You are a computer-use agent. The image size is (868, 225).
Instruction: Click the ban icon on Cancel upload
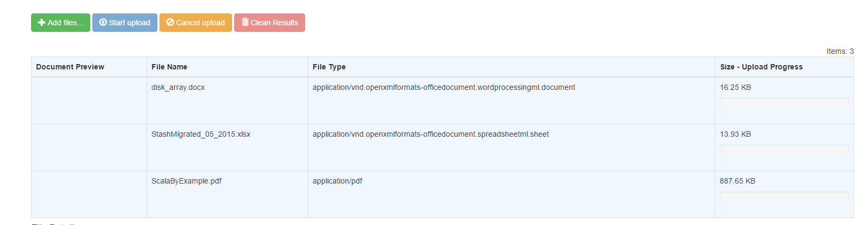point(170,23)
